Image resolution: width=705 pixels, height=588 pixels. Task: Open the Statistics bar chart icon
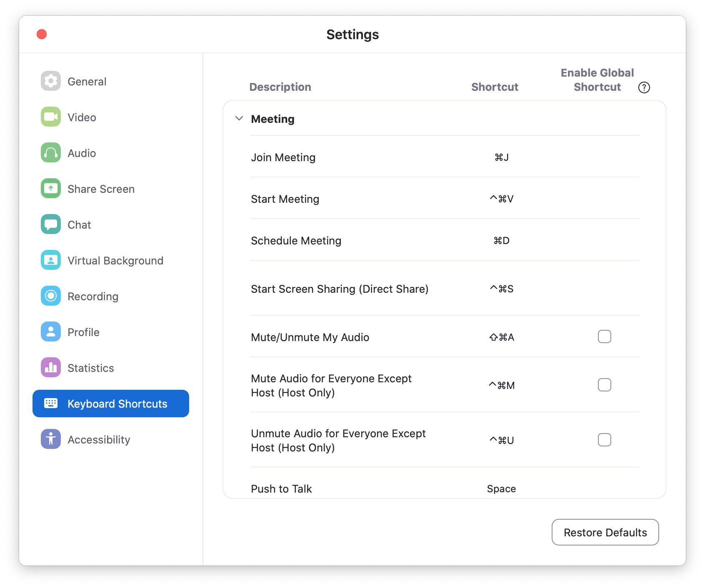tap(51, 368)
